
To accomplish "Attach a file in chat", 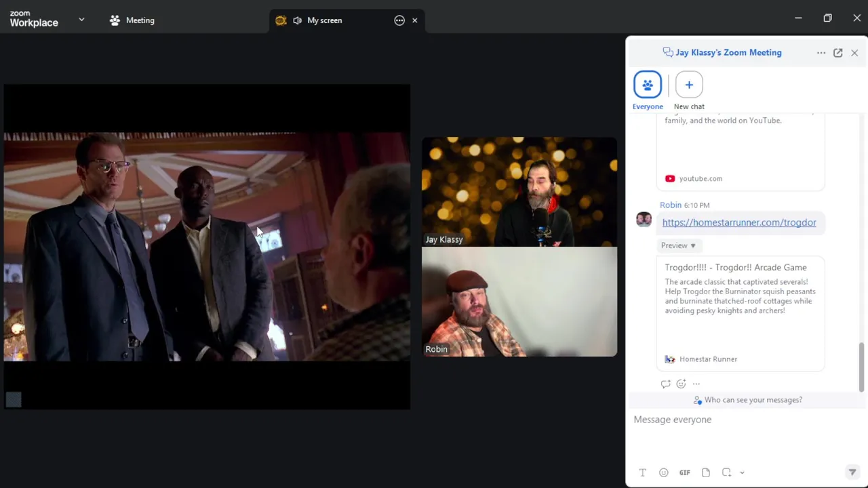I will pyautogui.click(x=706, y=472).
